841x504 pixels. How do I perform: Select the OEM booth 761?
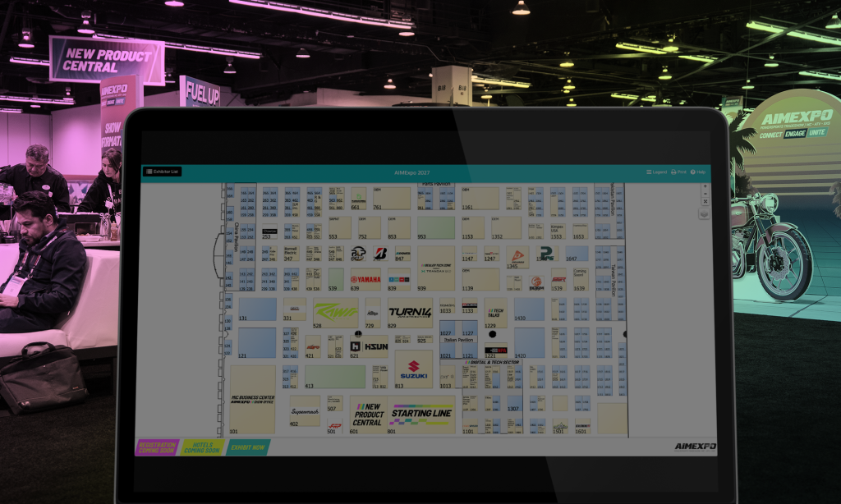coord(392,199)
